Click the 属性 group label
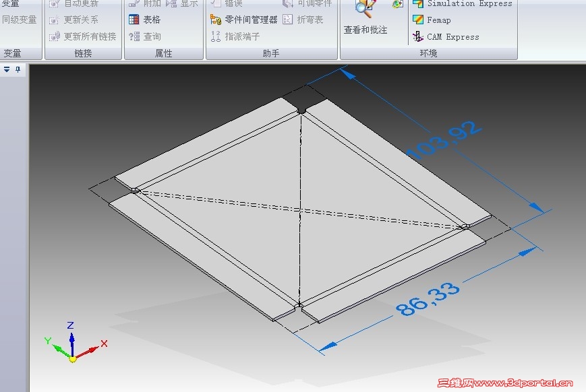This screenshot has width=586, height=392. (x=164, y=53)
